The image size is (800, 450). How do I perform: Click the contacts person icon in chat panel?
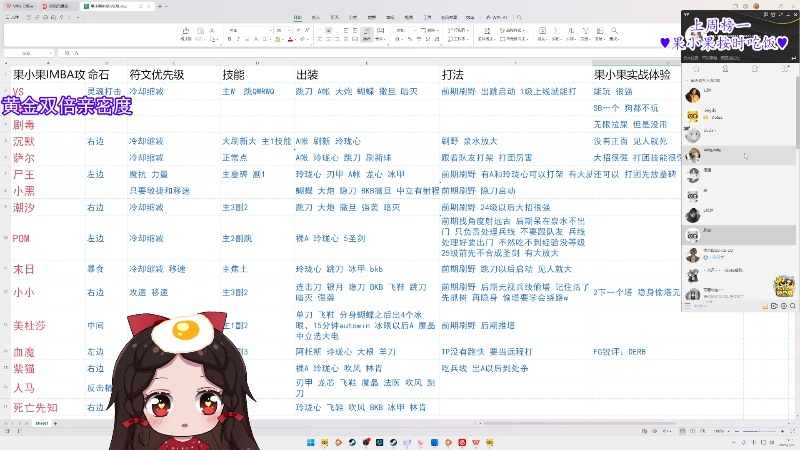click(x=725, y=69)
